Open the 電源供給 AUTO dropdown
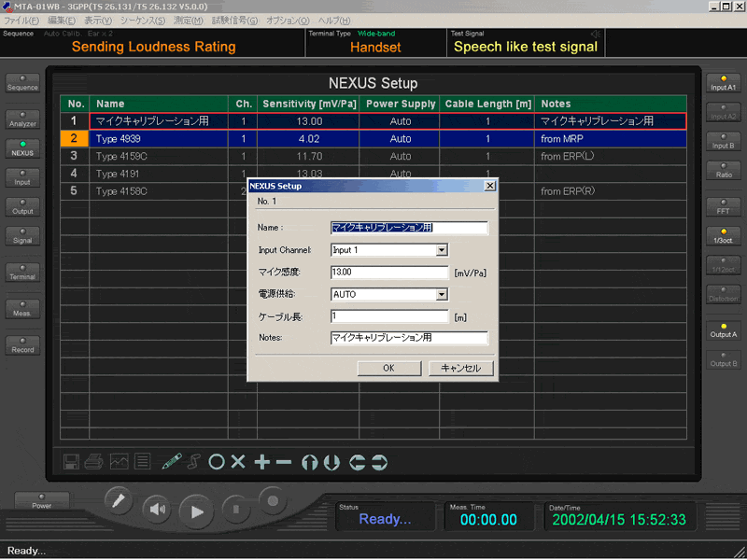The width and height of the screenshot is (747, 560). [x=442, y=295]
